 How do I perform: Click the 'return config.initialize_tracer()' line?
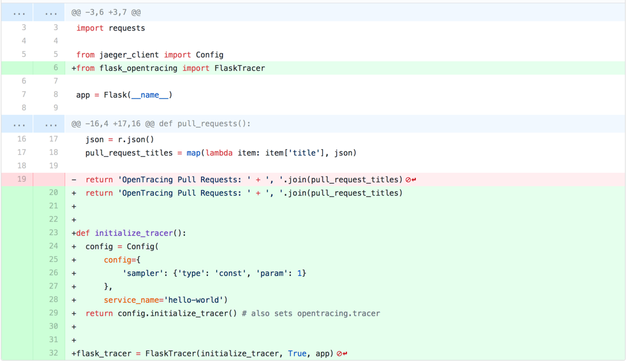click(233, 314)
